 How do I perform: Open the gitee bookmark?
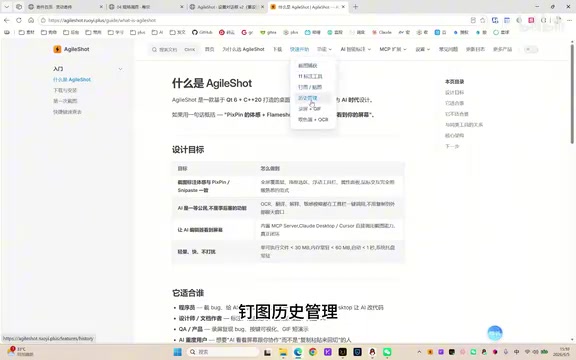[x=268, y=32]
